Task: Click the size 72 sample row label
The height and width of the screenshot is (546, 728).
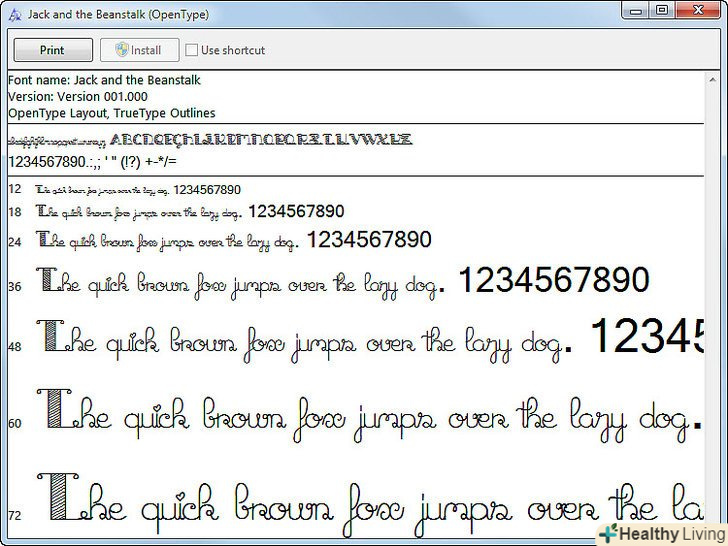Action: point(15,515)
